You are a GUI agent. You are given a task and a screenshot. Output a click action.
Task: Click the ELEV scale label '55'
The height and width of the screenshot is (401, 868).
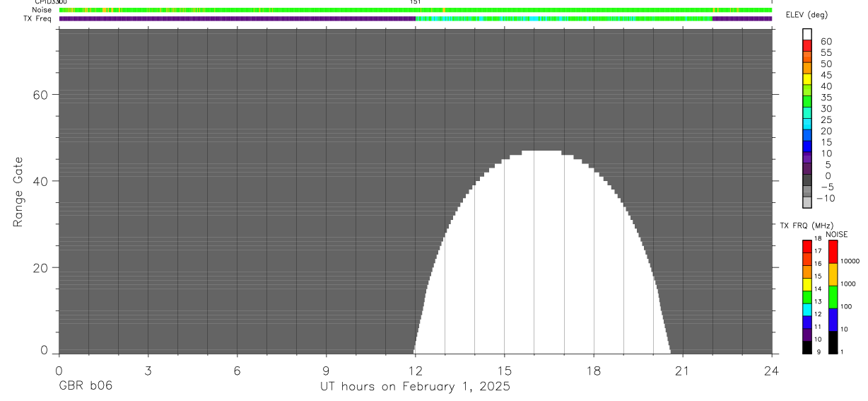826,52
